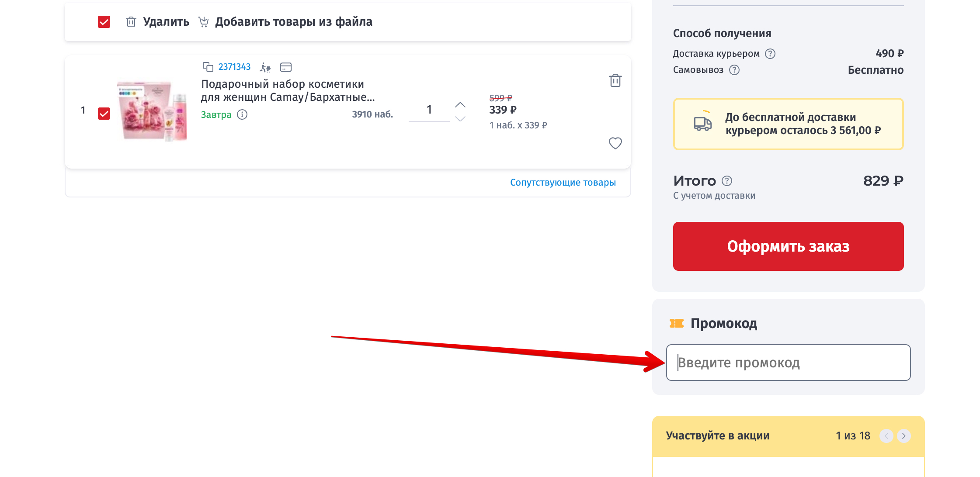Image resolution: width=980 pixels, height=477 pixels.
Task: Open the delete trash icon on product card
Action: [615, 80]
